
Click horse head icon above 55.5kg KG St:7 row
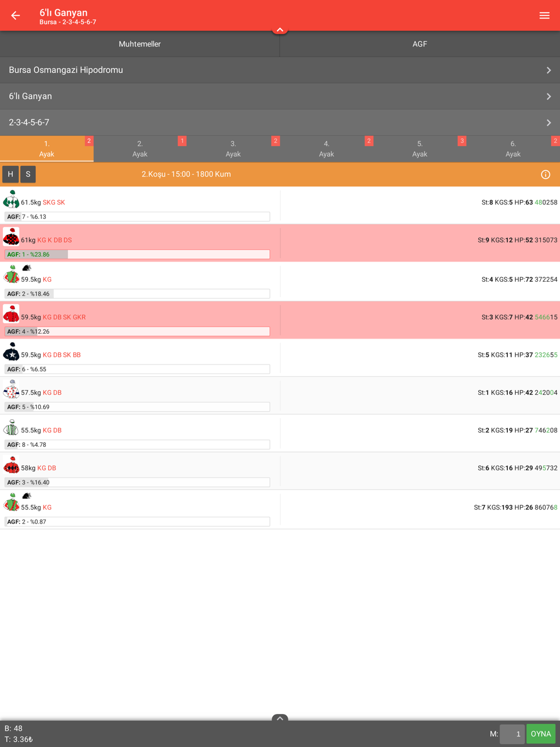click(26, 496)
